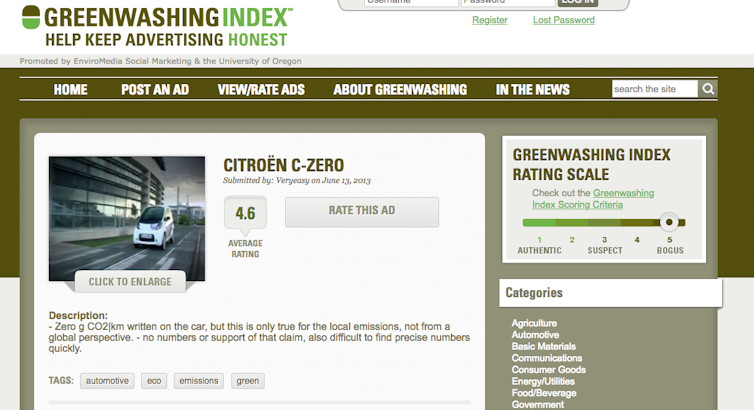Select the green tag
Screen dimensions: 754x410
pos(247,381)
